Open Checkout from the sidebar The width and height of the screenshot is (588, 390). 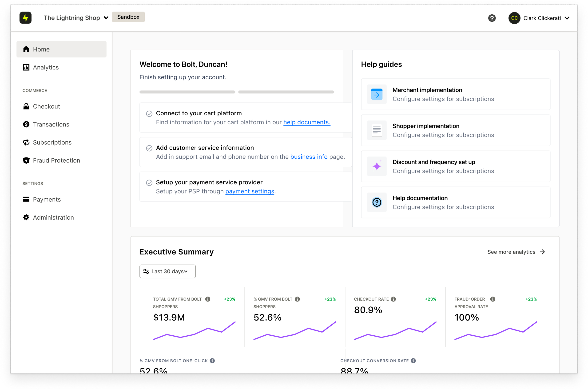point(47,106)
